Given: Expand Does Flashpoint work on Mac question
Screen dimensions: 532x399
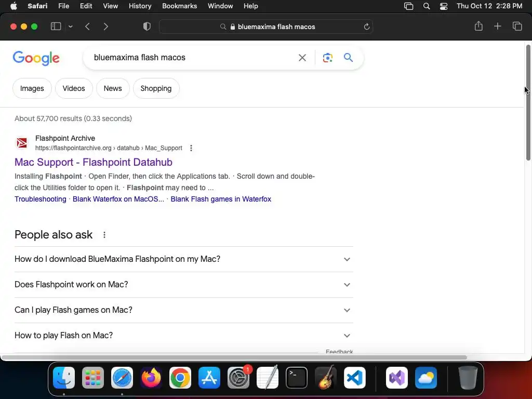Looking at the screenshot, I should (x=183, y=285).
